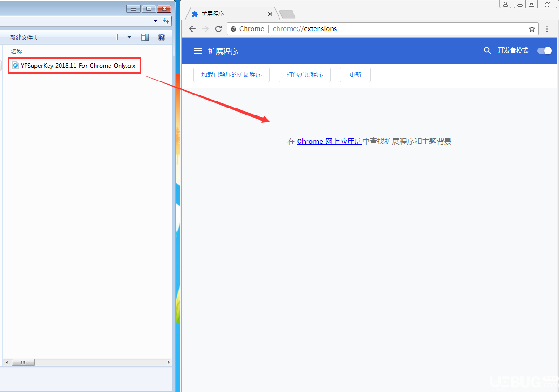Click Chrome profile user icon
This screenshot has height=392, width=559.
click(x=505, y=4)
